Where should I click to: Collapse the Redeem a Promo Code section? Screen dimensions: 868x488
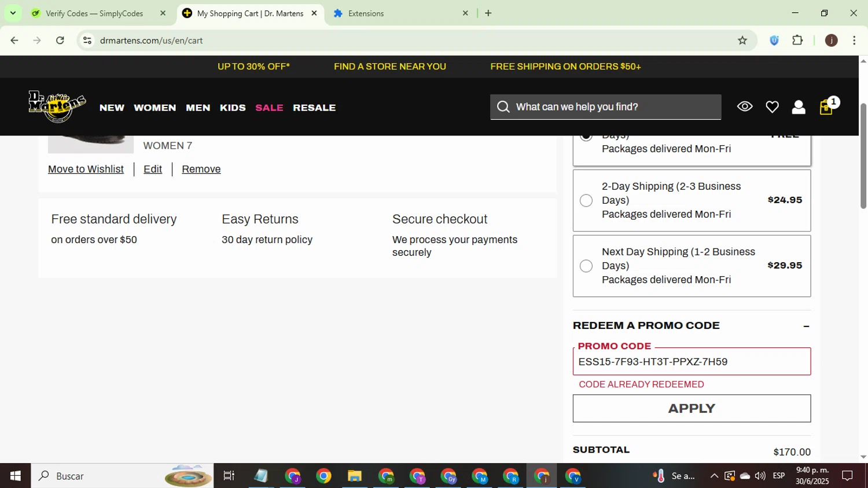[806, 326]
